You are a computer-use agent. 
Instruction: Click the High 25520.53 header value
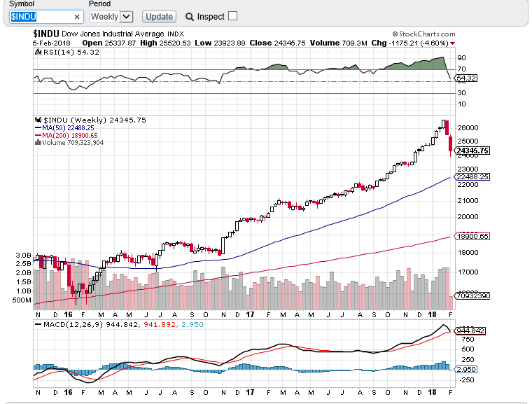[165, 43]
